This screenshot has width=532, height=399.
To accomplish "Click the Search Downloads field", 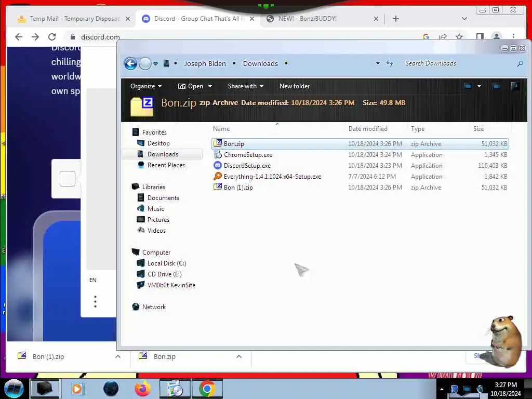I will pyautogui.click(x=458, y=63).
